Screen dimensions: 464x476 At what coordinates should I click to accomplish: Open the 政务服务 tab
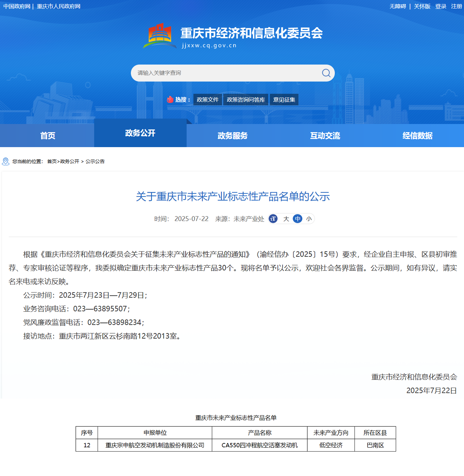tap(232, 136)
